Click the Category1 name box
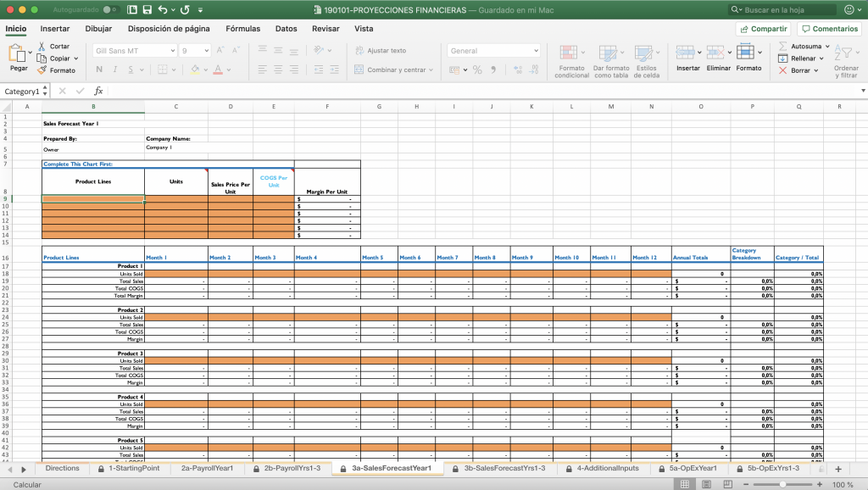This screenshot has height=490, width=868. click(22, 92)
